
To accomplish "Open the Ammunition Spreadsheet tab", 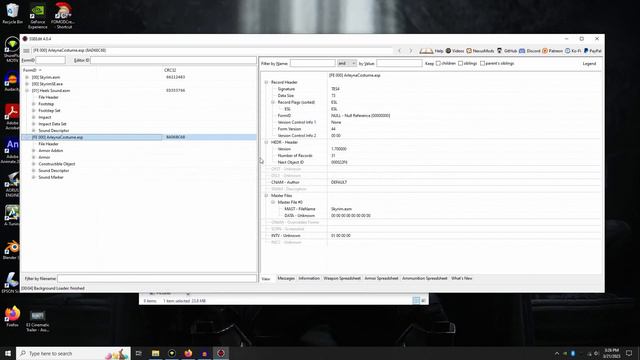I will click(x=424, y=278).
